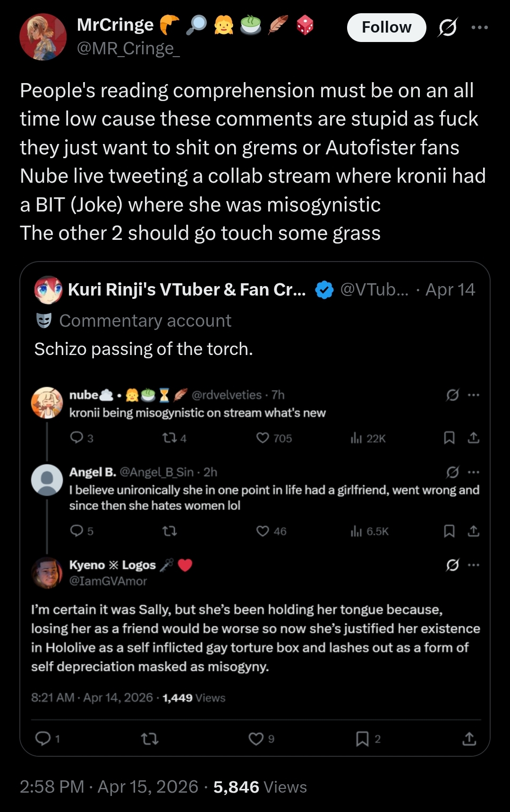Image resolution: width=510 pixels, height=812 pixels.
Task: Open @MR_Cringe_ handle link
Action: (x=128, y=49)
